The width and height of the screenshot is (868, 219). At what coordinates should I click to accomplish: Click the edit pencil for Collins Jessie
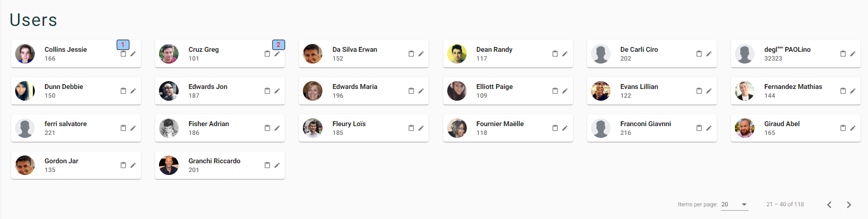click(x=133, y=54)
